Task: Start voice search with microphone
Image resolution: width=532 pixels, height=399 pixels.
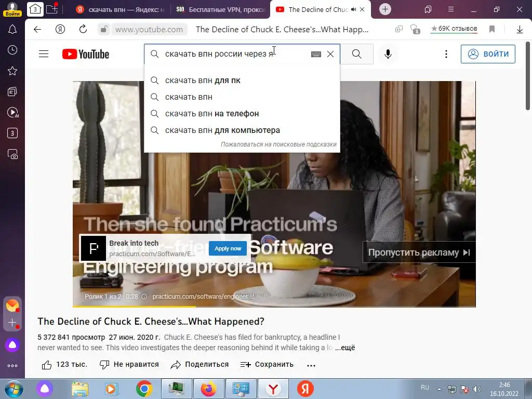Action: [x=388, y=54]
